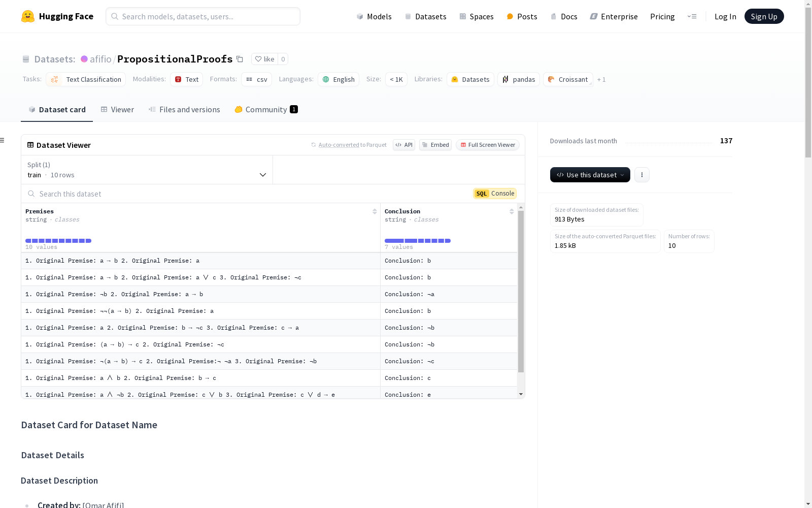Open the navigation overflow menu icon
Image resolution: width=812 pixels, height=508 pixels.
[692, 16]
